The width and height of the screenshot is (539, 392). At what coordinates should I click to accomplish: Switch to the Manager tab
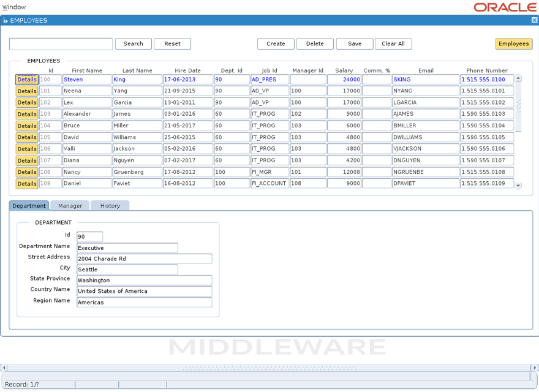coord(70,206)
